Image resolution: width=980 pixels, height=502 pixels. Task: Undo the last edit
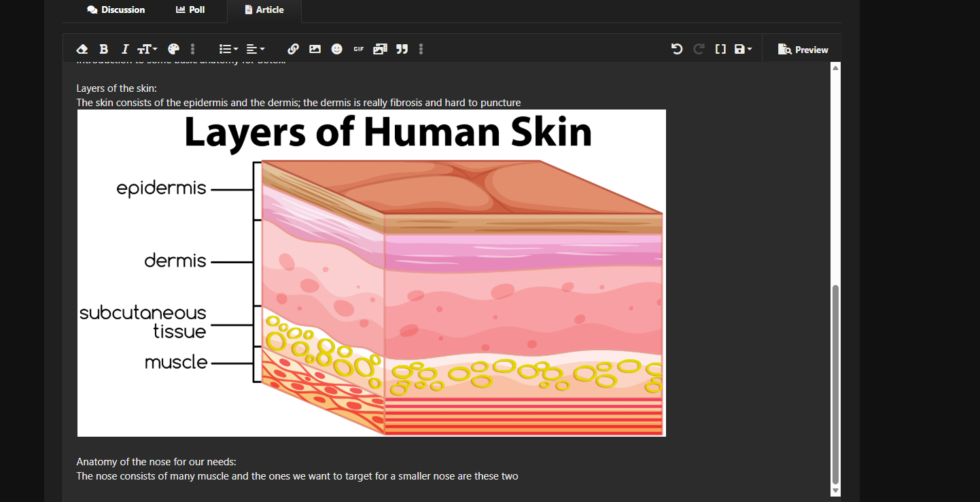[676, 49]
